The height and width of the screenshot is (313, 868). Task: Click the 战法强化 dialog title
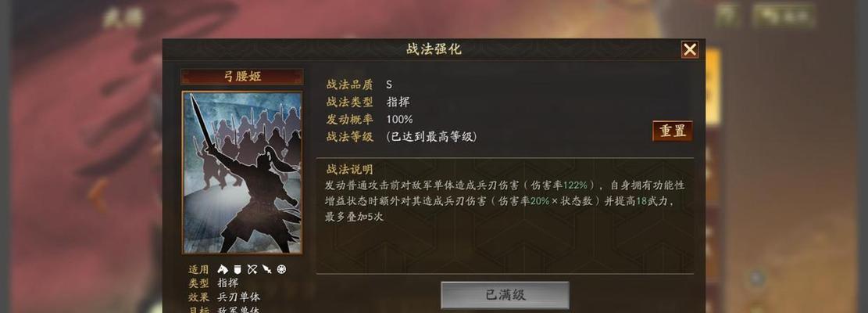tap(434, 49)
